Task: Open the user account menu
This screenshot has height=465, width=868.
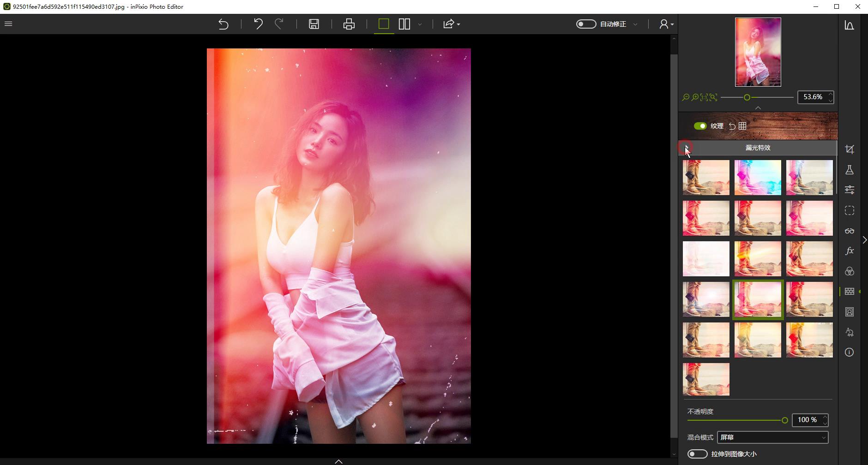Action: [666, 24]
